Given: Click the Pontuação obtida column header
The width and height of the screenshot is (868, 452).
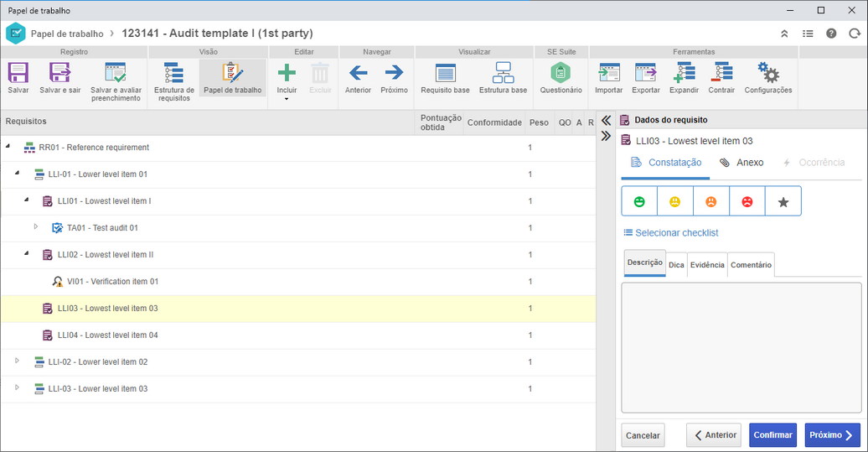Looking at the screenshot, I should point(440,122).
